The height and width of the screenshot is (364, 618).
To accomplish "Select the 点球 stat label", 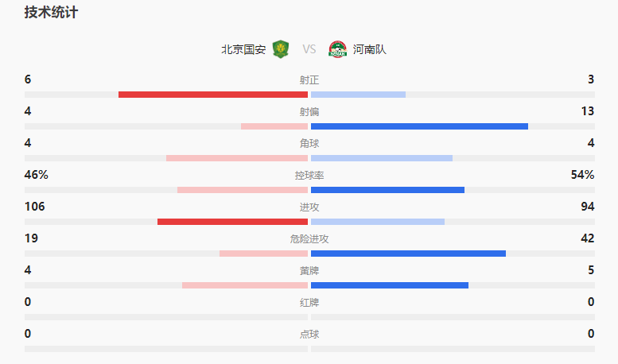I will pyautogui.click(x=309, y=335).
